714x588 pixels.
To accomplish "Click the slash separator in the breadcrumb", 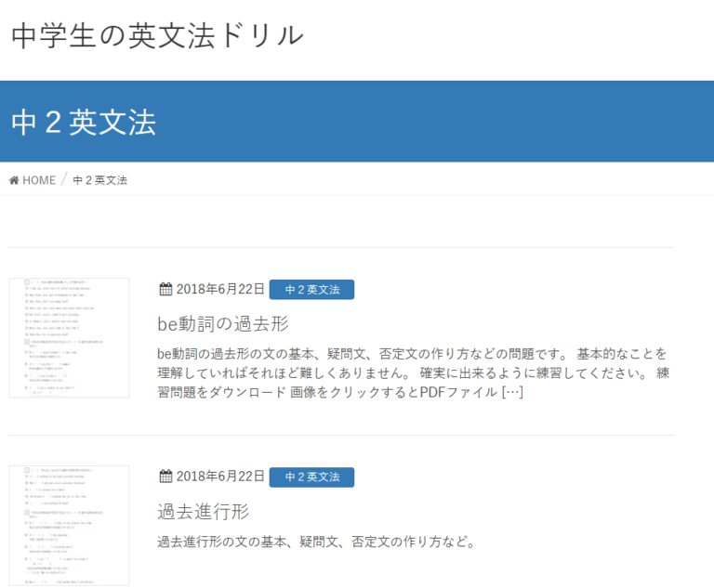I will [x=64, y=179].
